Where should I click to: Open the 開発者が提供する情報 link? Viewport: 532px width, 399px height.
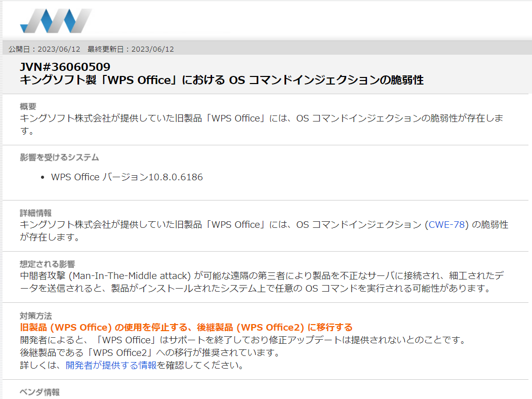(x=111, y=365)
